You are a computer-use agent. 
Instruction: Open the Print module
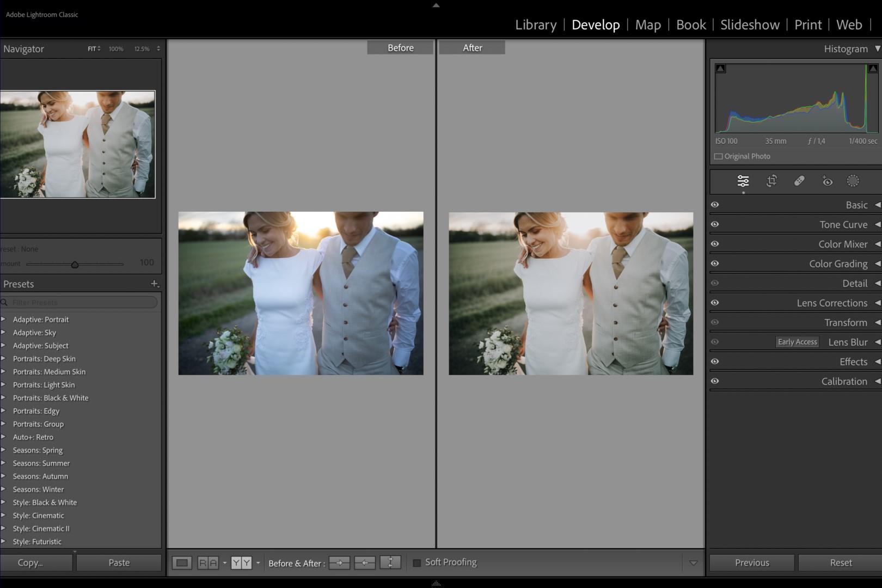(808, 24)
